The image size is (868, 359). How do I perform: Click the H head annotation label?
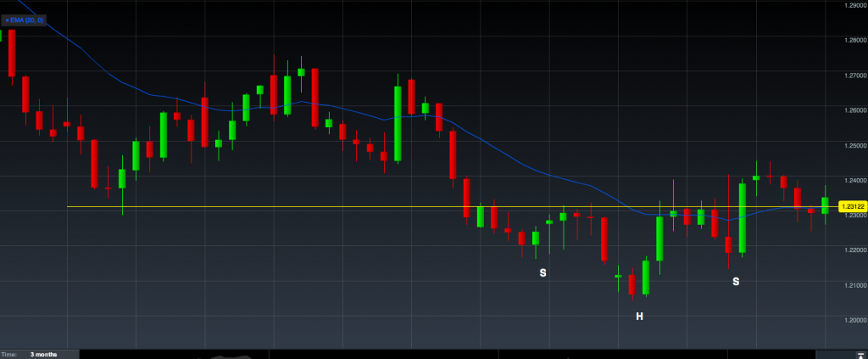coord(640,317)
